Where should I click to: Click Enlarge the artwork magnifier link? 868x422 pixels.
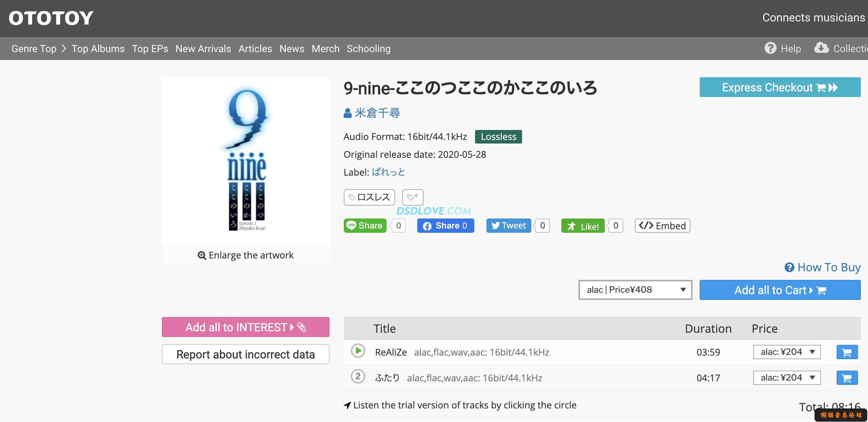(246, 255)
